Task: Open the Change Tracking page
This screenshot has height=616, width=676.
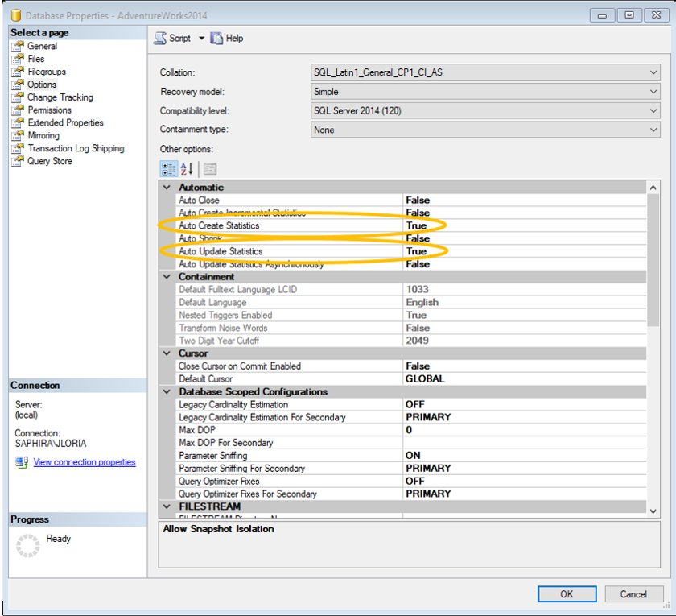Action: [60, 97]
